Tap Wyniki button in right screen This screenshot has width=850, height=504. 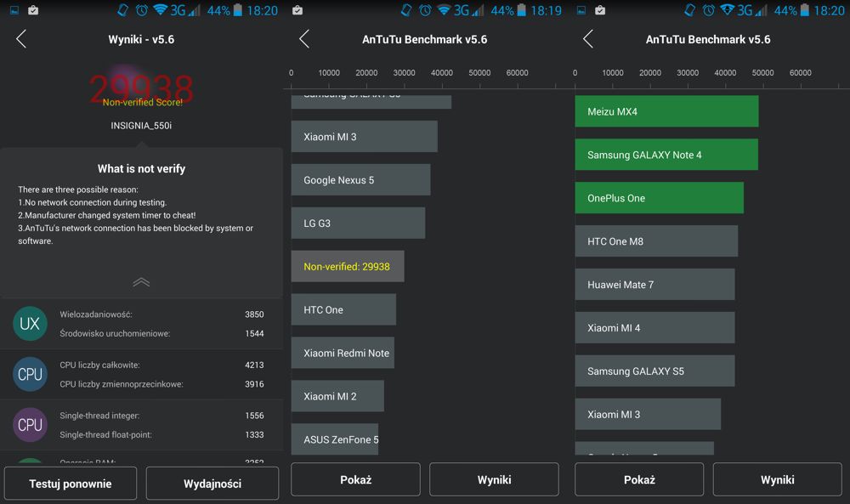(x=778, y=479)
